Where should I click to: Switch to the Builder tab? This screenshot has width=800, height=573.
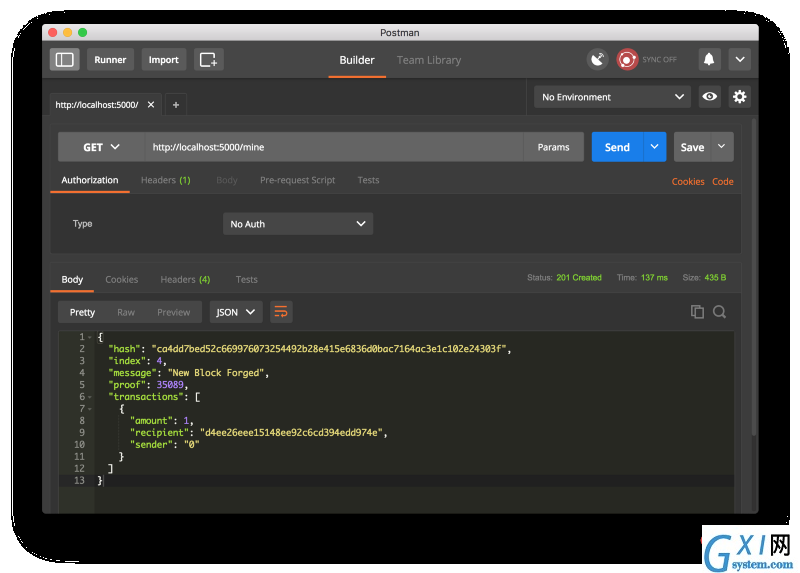357,60
